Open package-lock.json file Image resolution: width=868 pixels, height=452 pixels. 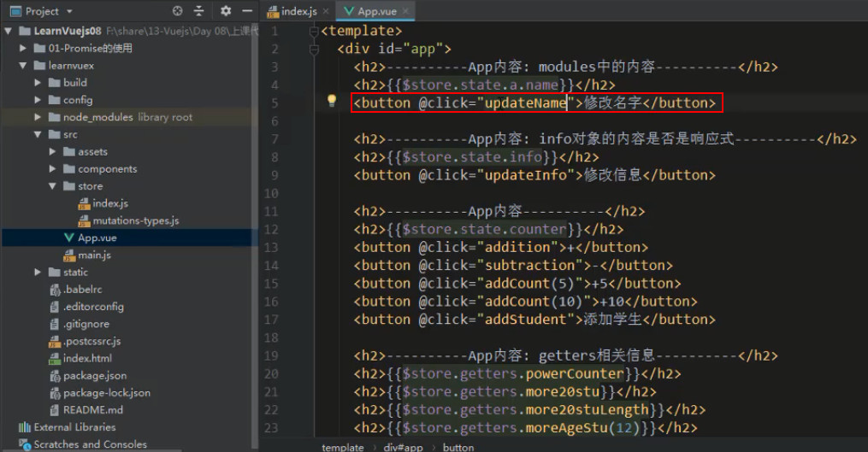[x=106, y=393]
